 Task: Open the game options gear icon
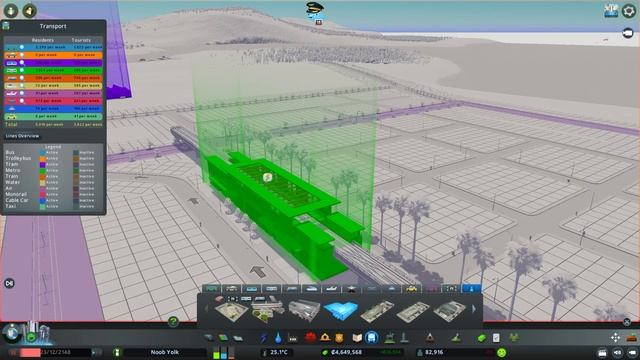click(x=629, y=11)
